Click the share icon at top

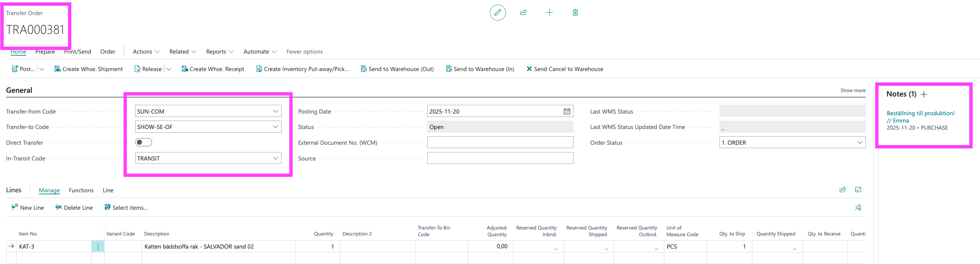(523, 12)
